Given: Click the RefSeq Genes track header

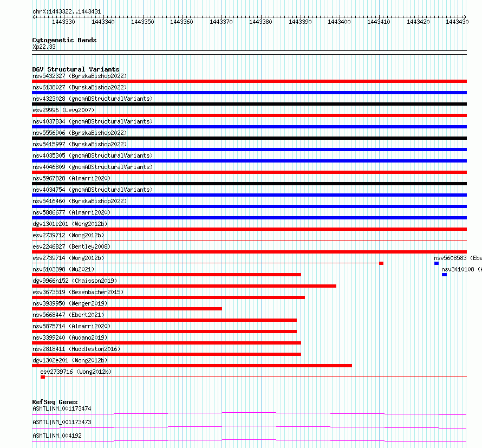Looking at the screenshot, I should [x=55, y=402].
